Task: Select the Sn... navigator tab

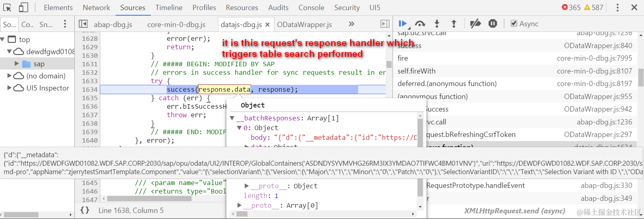Action: [46, 25]
